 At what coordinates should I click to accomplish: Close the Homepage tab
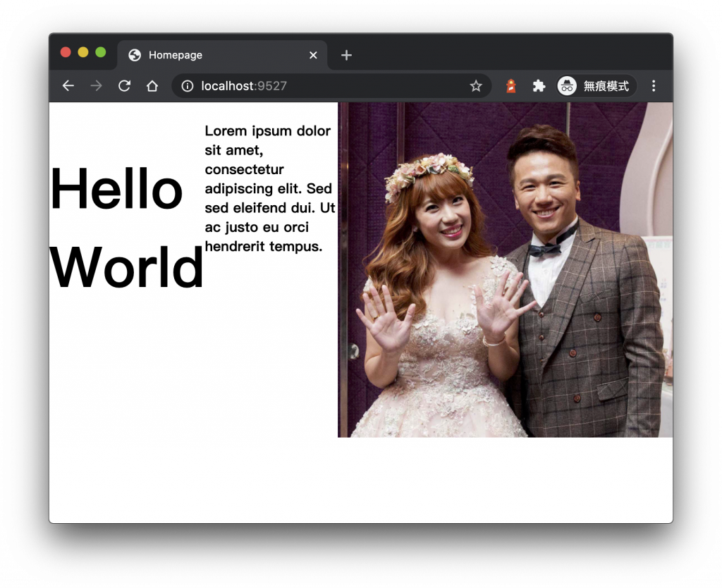click(313, 55)
